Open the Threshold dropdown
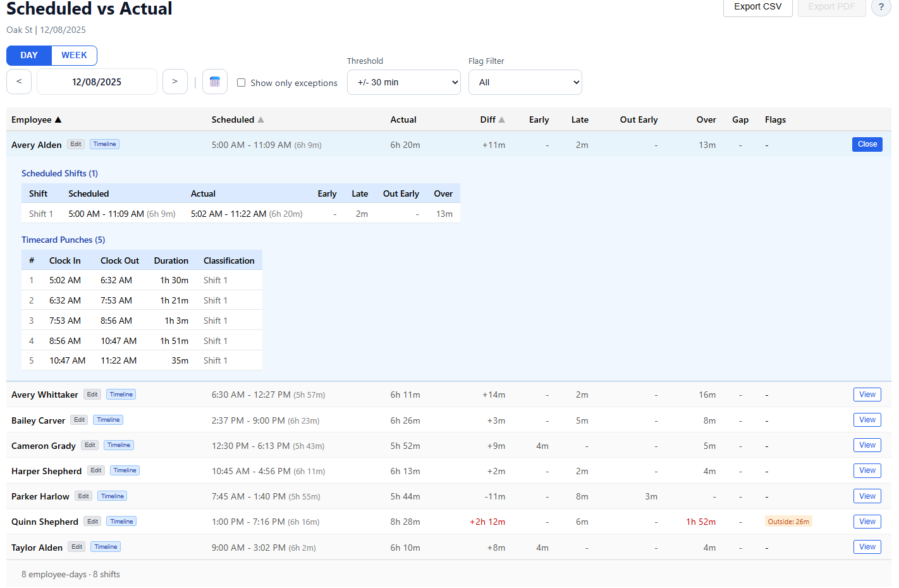This screenshot has width=899, height=588. [404, 82]
